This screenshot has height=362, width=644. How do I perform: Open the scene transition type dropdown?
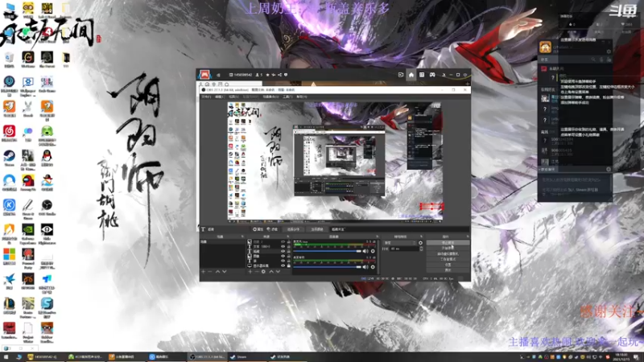400,243
